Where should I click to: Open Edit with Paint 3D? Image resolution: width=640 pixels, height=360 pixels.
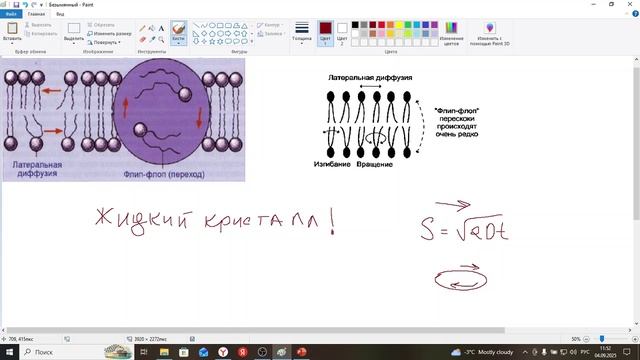[489, 33]
